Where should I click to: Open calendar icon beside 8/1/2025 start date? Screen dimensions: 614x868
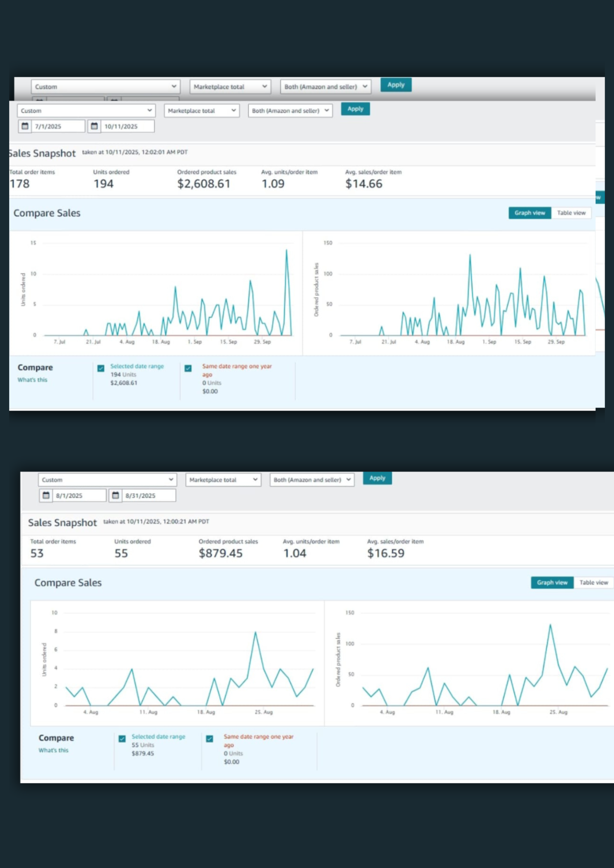pyautogui.click(x=46, y=495)
